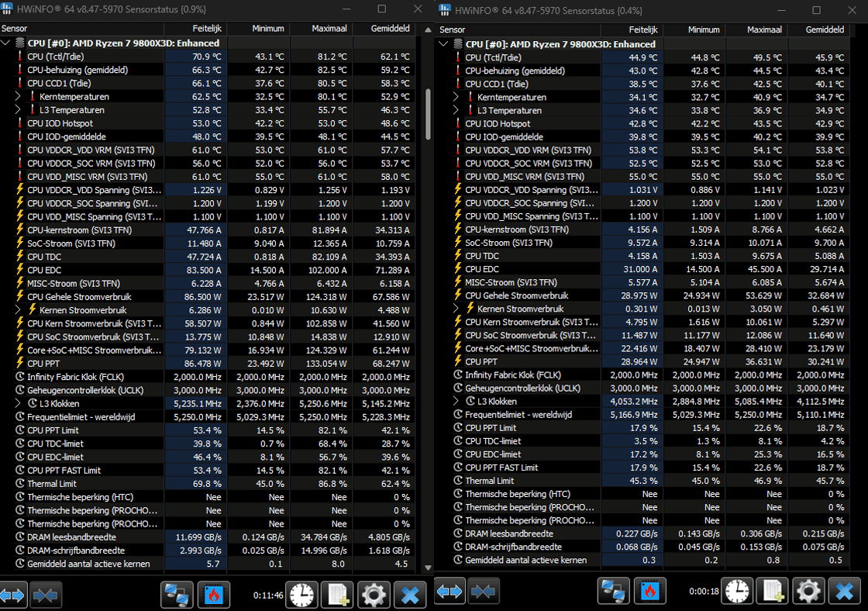
Task: Reset the clock timer in right window
Action: 737,592
